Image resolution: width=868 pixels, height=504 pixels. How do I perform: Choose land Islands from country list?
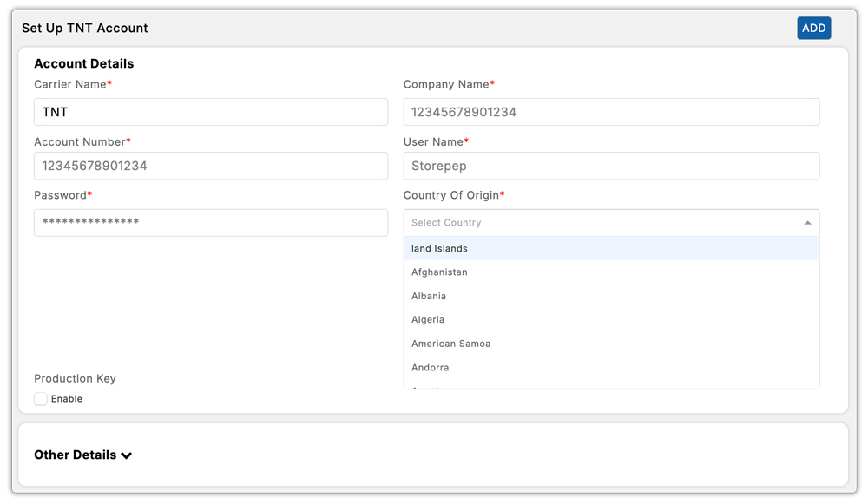point(611,248)
